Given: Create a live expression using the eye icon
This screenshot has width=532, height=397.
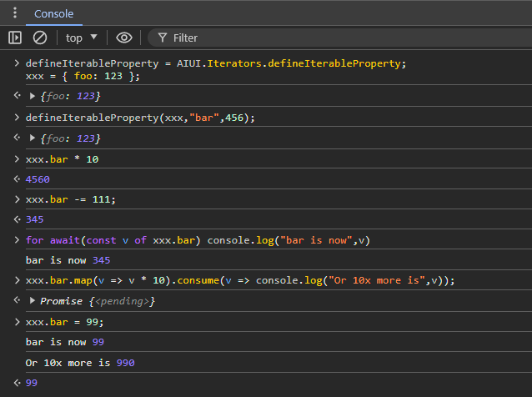Looking at the screenshot, I should click(x=124, y=38).
